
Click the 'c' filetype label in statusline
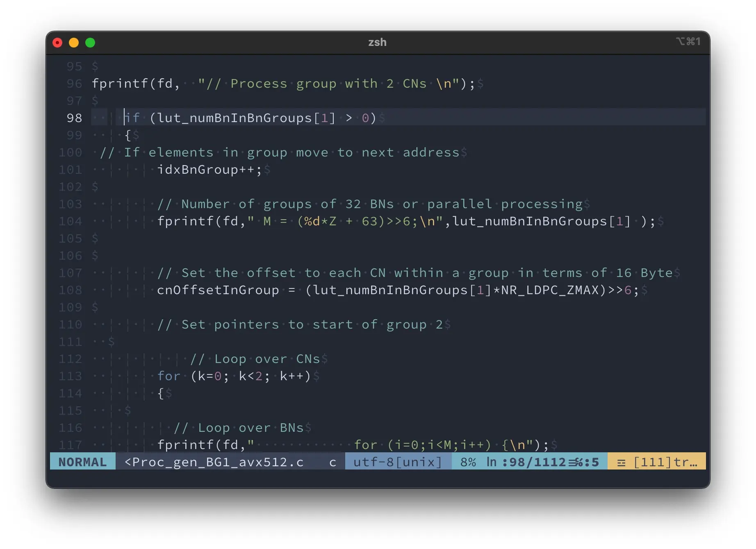coord(332,462)
